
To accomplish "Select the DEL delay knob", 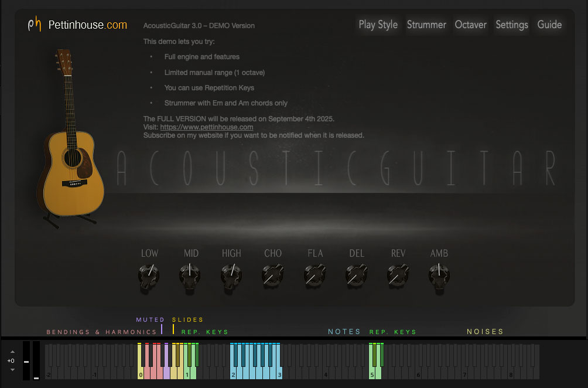I will [x=356, y=276].
